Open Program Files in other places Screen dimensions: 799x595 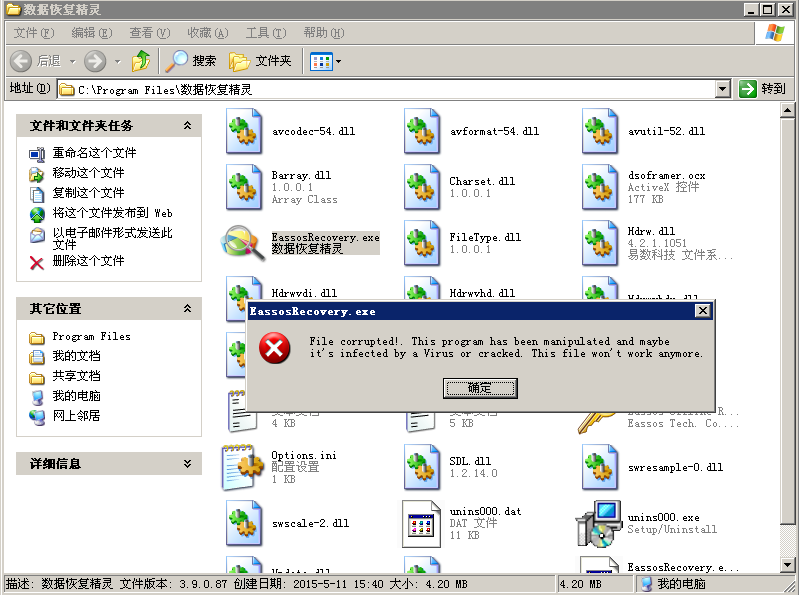tap(91, 336)
